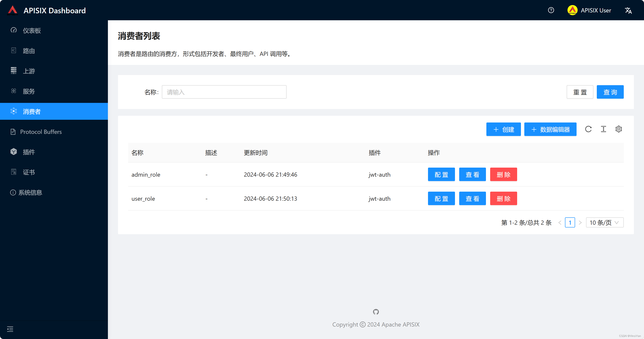Open the 上游 upstream section
The image size is (644, 339).
pos(29,71)
